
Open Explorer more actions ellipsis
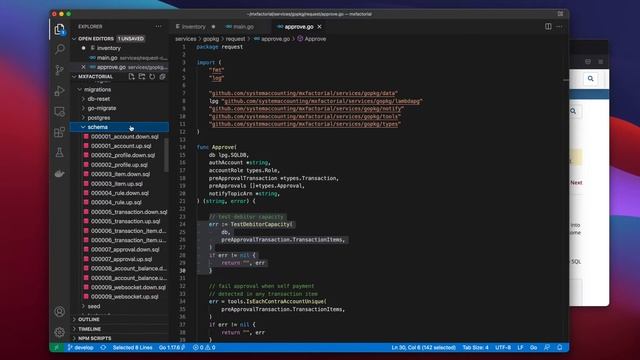[158, 27]
